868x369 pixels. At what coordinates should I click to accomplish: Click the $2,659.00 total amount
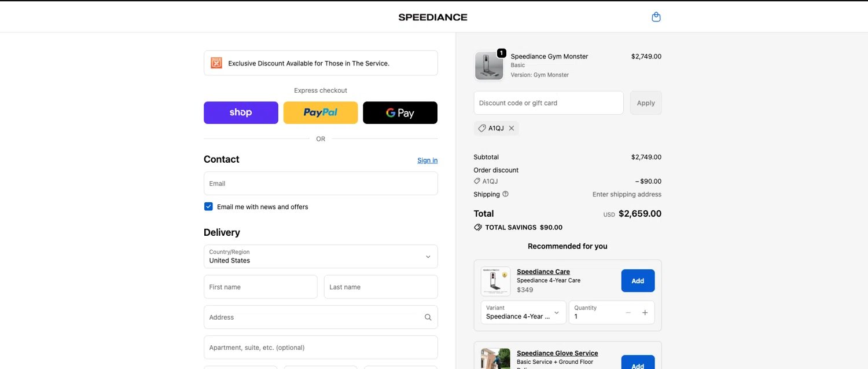[640, 213]
